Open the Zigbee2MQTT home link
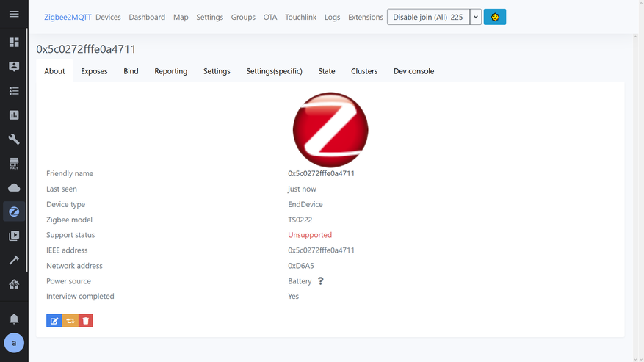 click(68, 18)
